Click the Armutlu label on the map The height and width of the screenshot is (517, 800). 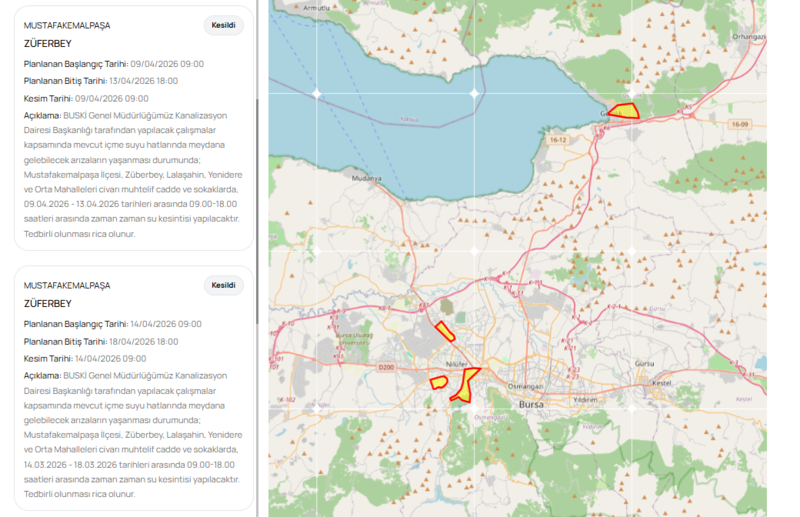pos(316,8)
